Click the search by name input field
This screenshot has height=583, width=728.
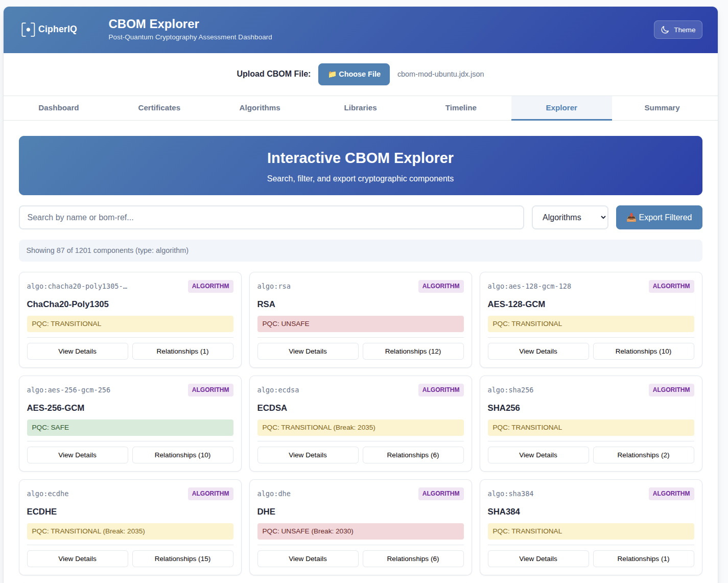click(x=271, y=218)
